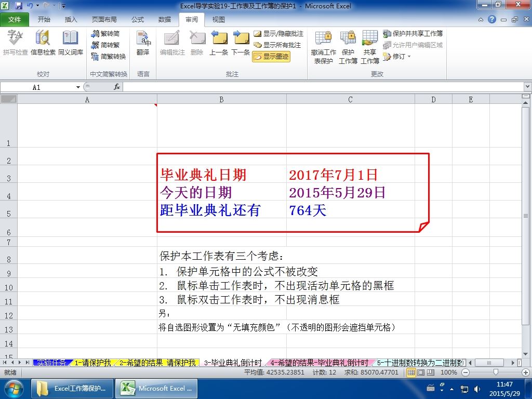Viewport: 532px width, 399px height.
Task: Select row 5 header
Action: click(8, 209)
